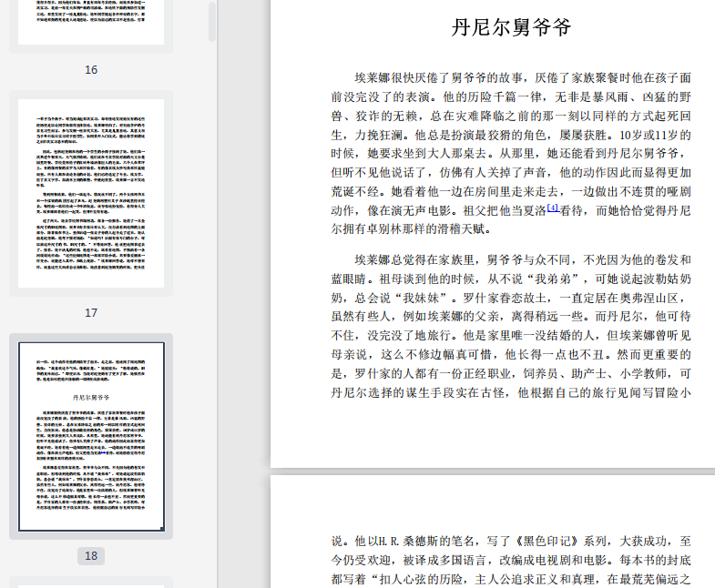Select page 18 thumbnail
The width and height of the screenshot is (715, 588).
91,437
